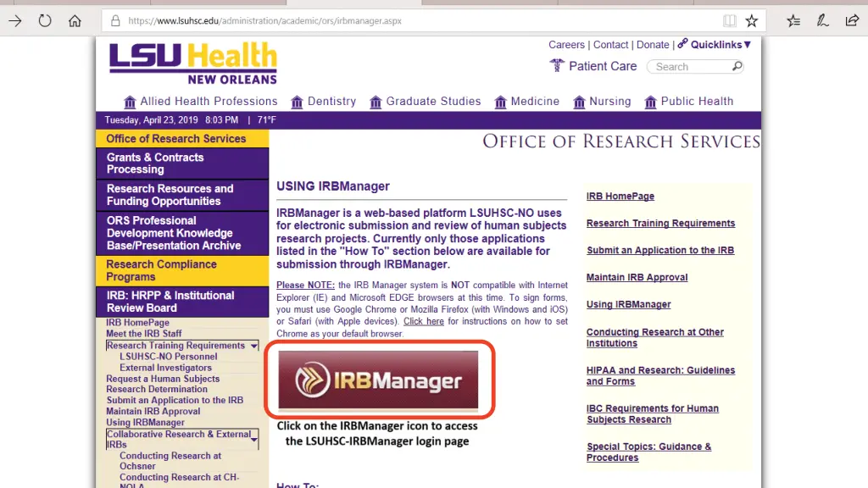
Task: Open Research Training Requirements right-side link
Action: point(660,224)
